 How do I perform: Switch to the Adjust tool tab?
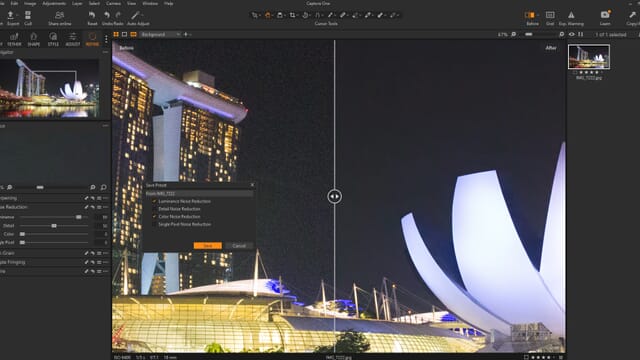[x=73, y=39]
